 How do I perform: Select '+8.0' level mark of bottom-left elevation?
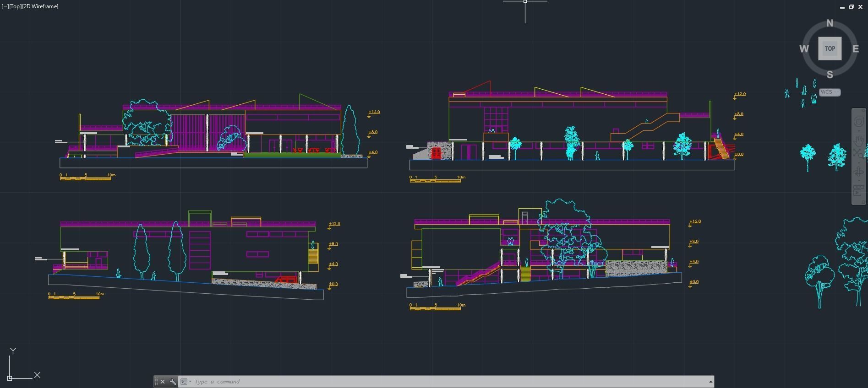(333, 245)
